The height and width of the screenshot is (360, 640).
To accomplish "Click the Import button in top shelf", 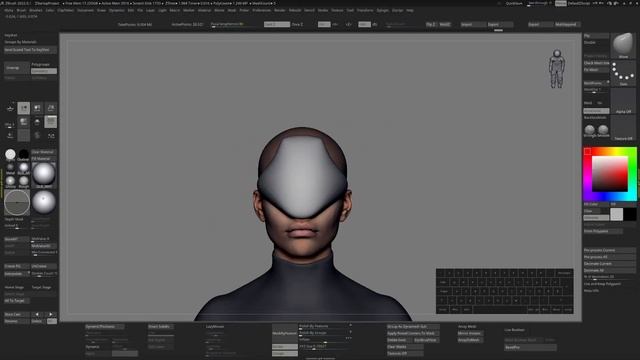I will coord(472,24).
